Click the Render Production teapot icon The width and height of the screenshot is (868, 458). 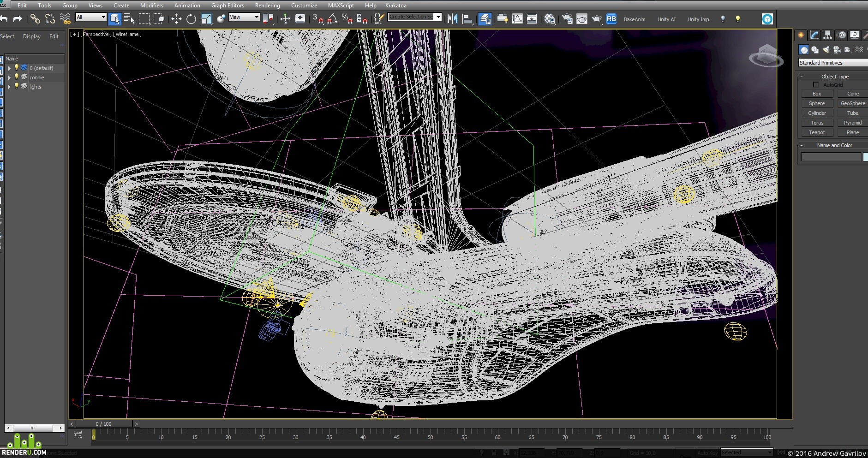pyautogui.click(x=597, y=19)
